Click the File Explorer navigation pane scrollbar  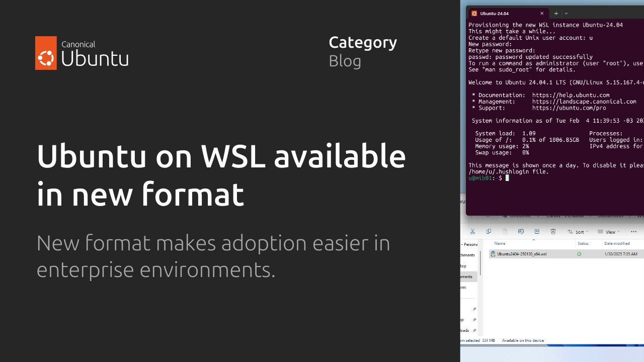[480, 263]
